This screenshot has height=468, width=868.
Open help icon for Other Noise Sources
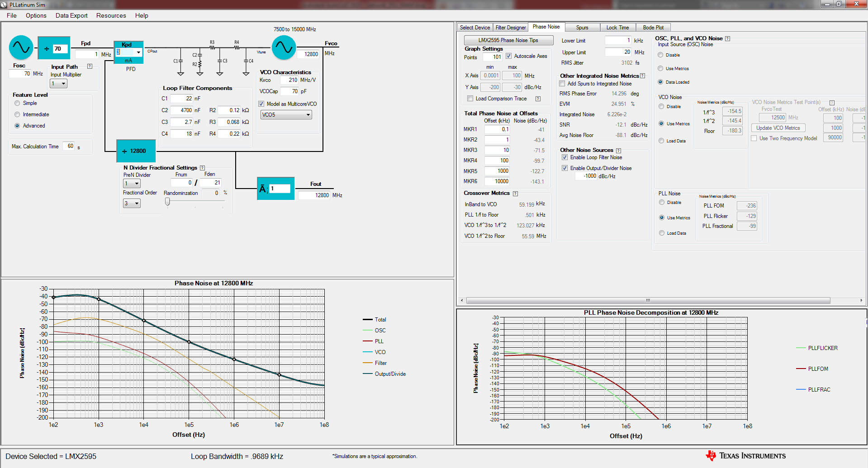[x=618, y=151]
